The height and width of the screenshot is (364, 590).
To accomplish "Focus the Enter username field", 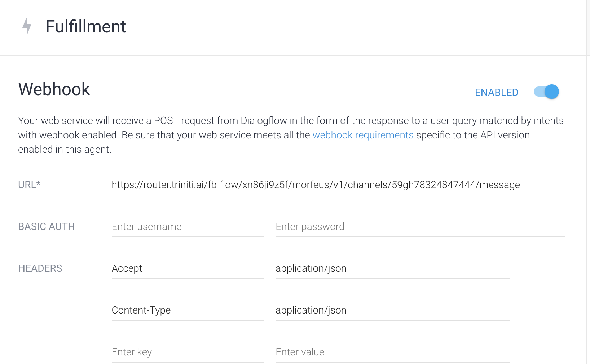I will pyautogui.click(x=188, y=227).
